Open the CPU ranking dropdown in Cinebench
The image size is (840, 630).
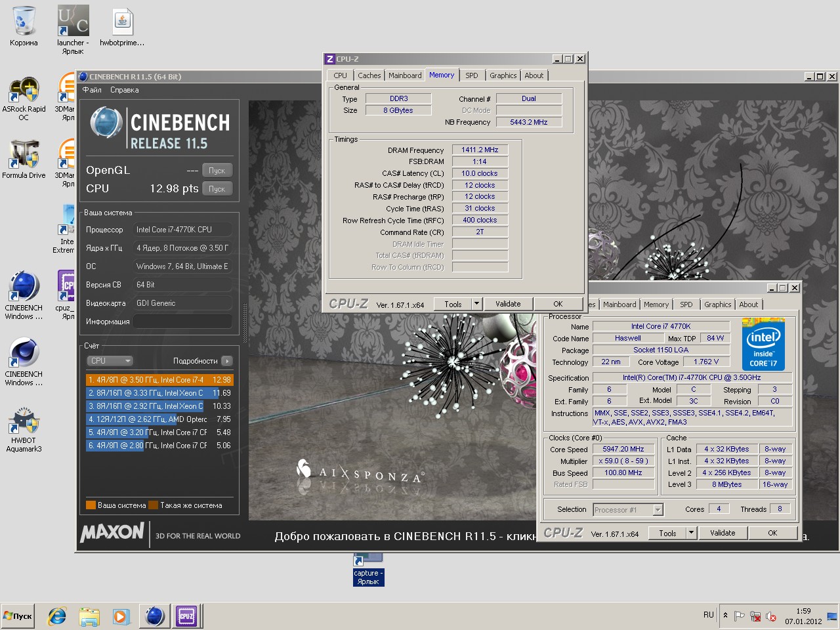[110, 361]
